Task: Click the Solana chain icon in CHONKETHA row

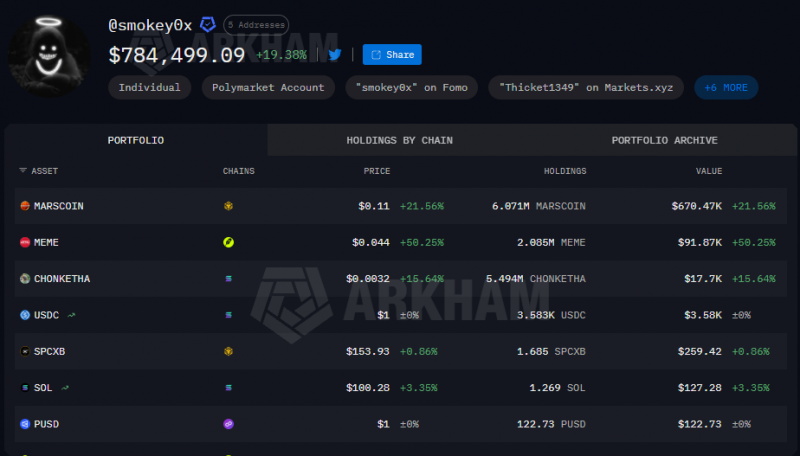Action: pyautogui.click(x=228, y=278)
